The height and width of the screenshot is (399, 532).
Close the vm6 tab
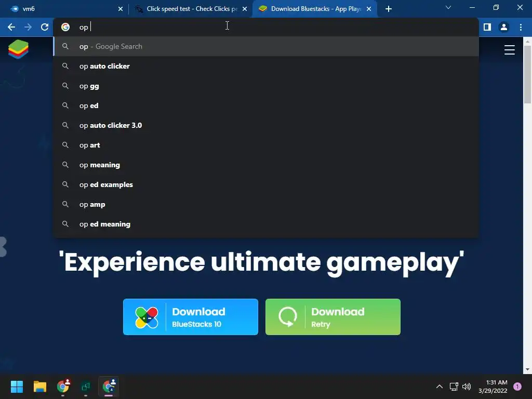point(121,9)
